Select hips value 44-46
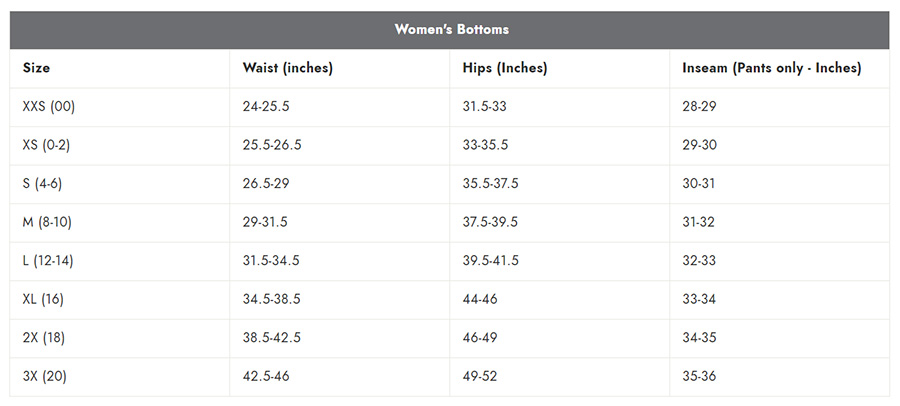Screen dimensions: 900x406 click(480, 299)
